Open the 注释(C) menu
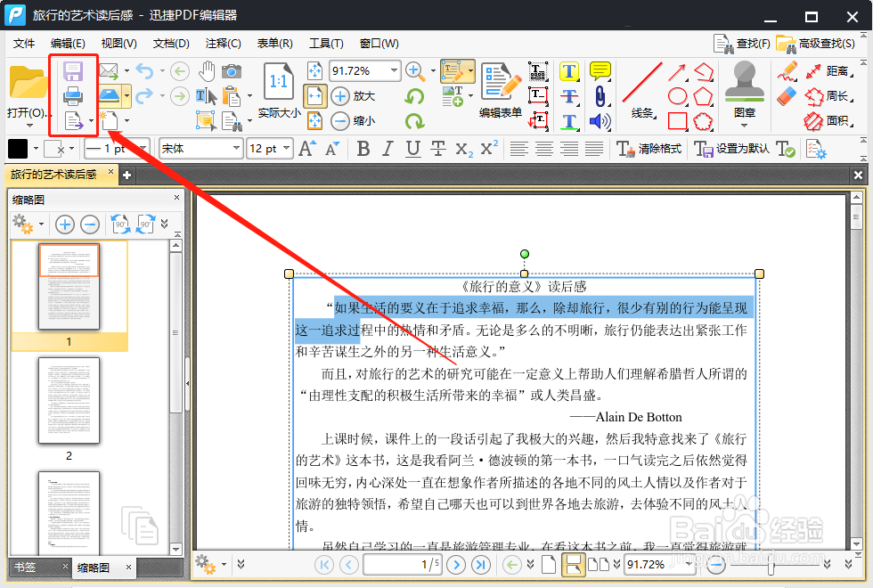873x588 pixels. [x=223, y=43]
